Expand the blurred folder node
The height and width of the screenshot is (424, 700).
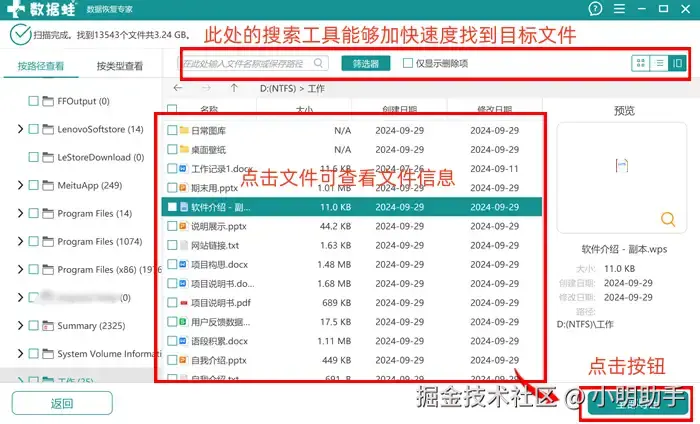point(20,298)
